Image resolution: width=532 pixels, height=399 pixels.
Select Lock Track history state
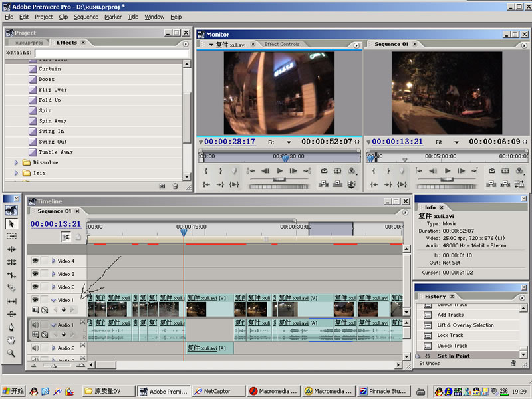click(x=450, y=335)
